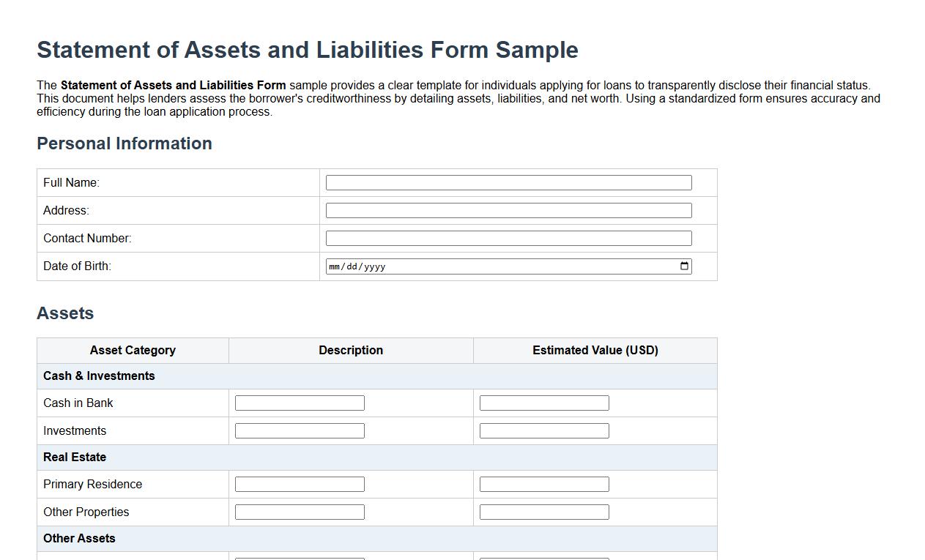This screenshot has height=560, width=925.
Task: Click the Address input field
Action: (508, 210)
